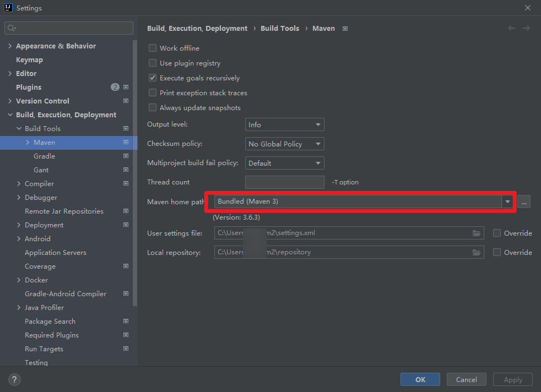541x392 pixels.
Task: Select Keymap in settings tree
Action: point(29,59)
